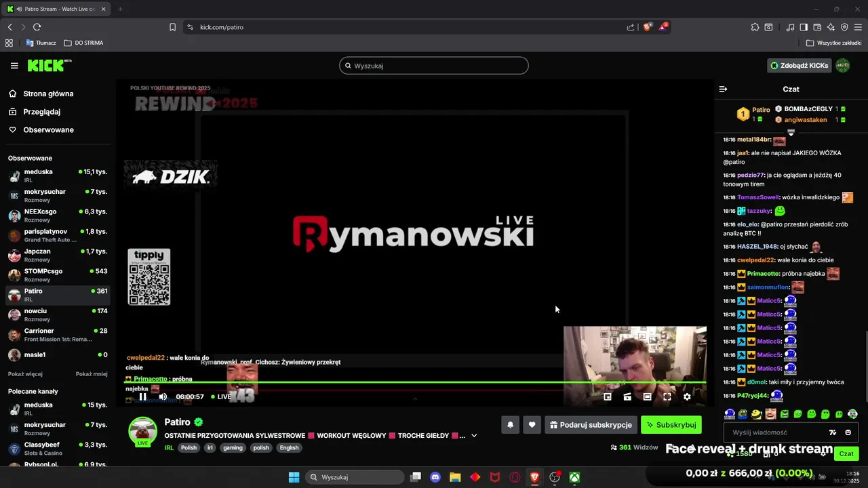Open emoji picker in chat input

click(x=848, y=432)
